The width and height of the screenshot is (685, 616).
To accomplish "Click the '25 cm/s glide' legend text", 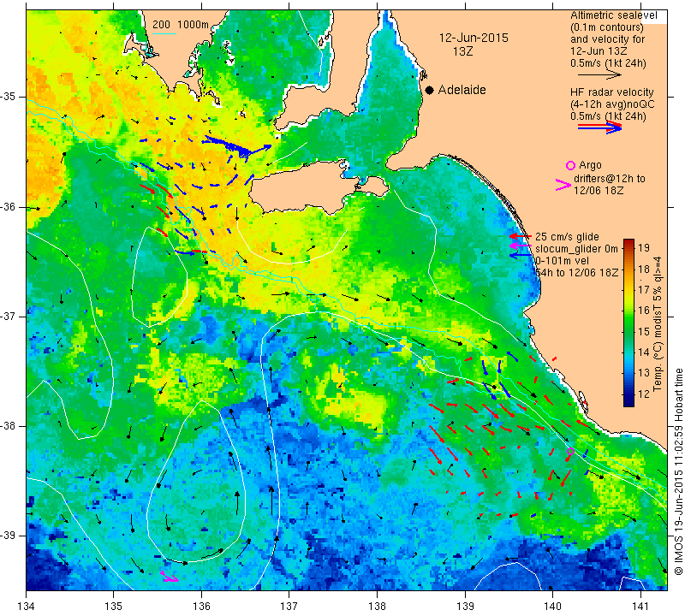I will [x=567, y=237].
